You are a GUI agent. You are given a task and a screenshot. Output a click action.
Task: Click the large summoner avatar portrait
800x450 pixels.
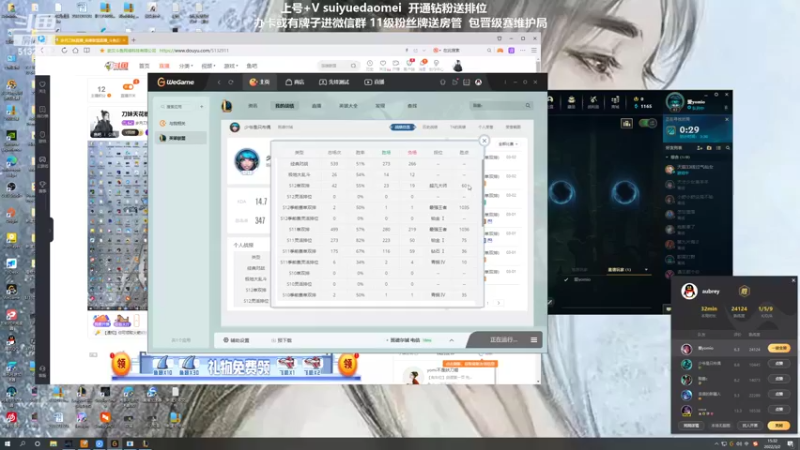point(247,161)
